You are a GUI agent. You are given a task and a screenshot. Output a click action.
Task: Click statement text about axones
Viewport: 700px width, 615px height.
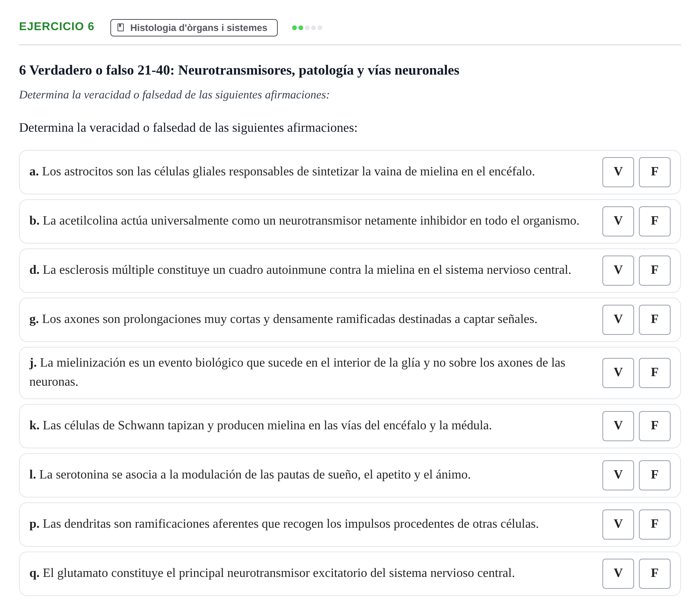283,319
